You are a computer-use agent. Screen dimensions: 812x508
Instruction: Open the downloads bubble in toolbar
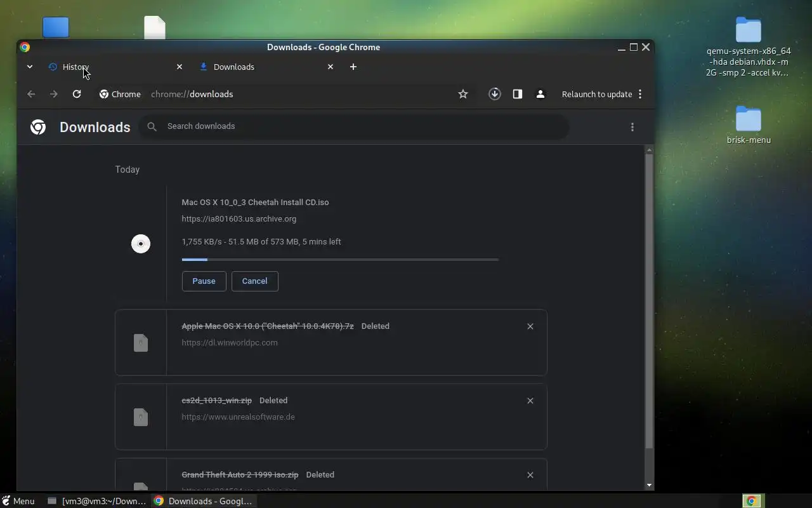495,94
